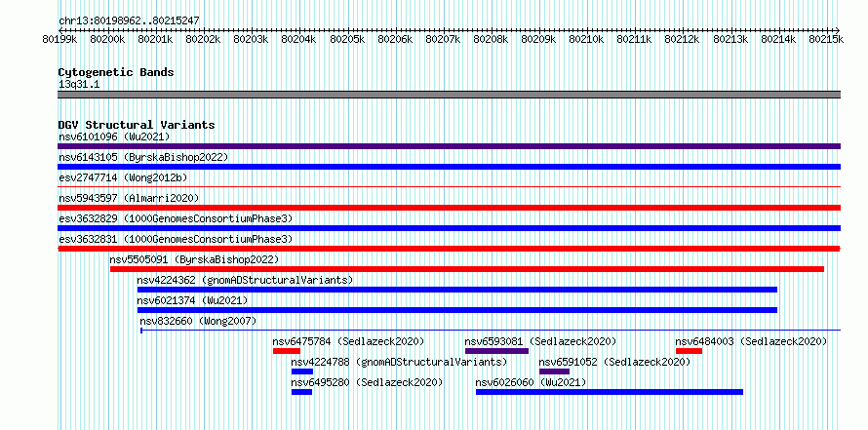This screenshot has height=430, width=868.
Task: Click the small blue nsv6495280 bar
Action: pos(301,392)
